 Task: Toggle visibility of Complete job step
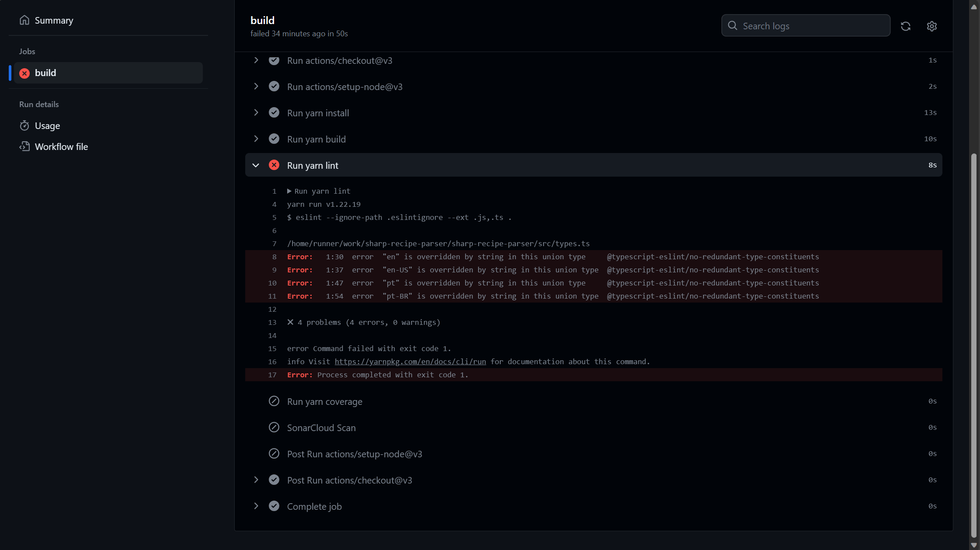click(256, 505)
